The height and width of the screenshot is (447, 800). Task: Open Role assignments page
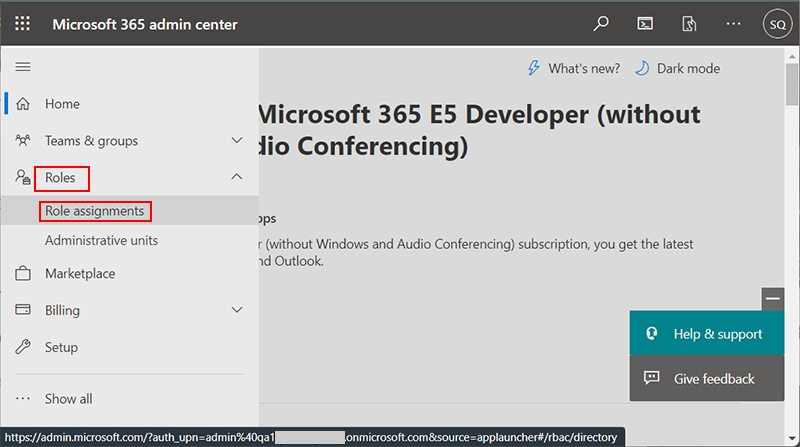pos(94,211)
